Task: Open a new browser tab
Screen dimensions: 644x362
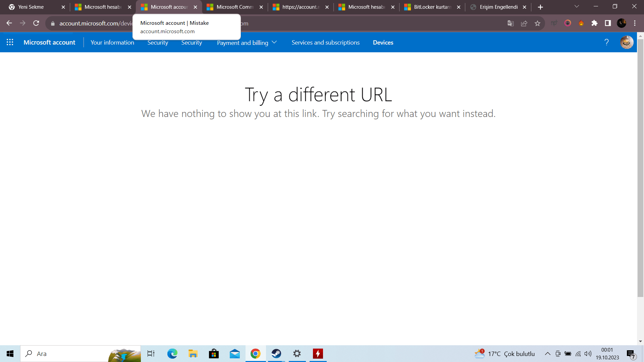Action: click(x=540, y=7)
